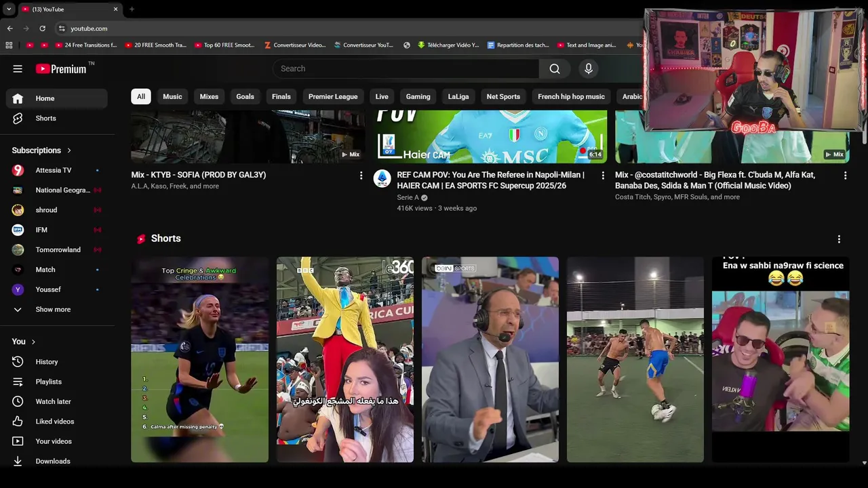The width and height of the screenshot is (868, 488).
Task: Open options for Mix - KTYB - SOFIA
Action: click(361, 176)
